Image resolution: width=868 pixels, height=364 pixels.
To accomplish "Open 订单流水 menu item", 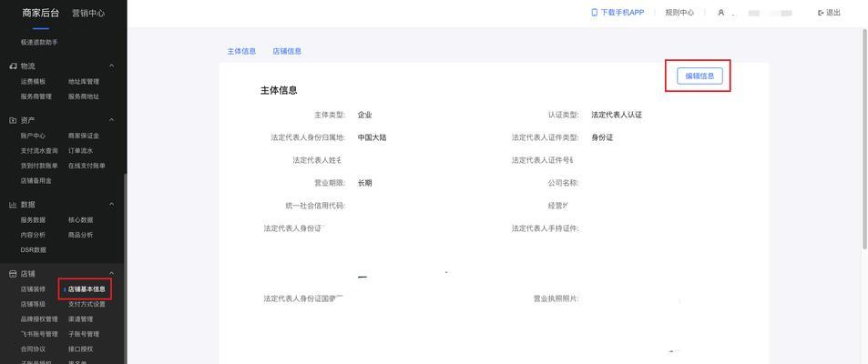I will pos(80,150).
